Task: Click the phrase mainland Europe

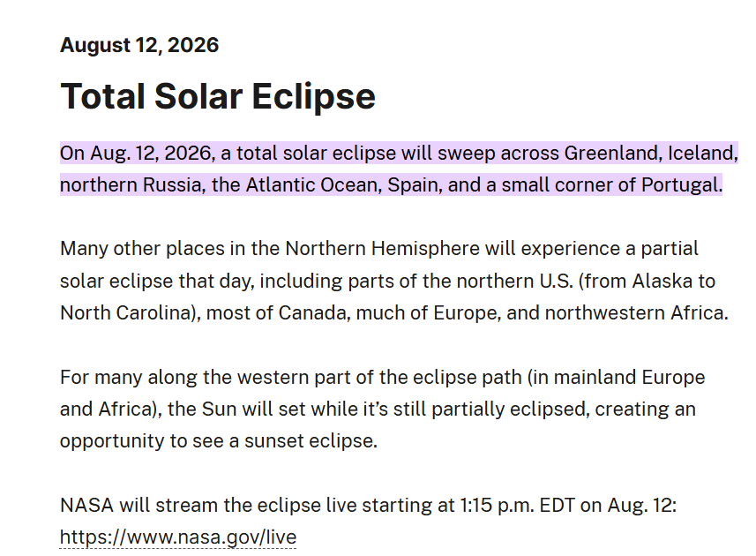Action: [x=629, y=377]
